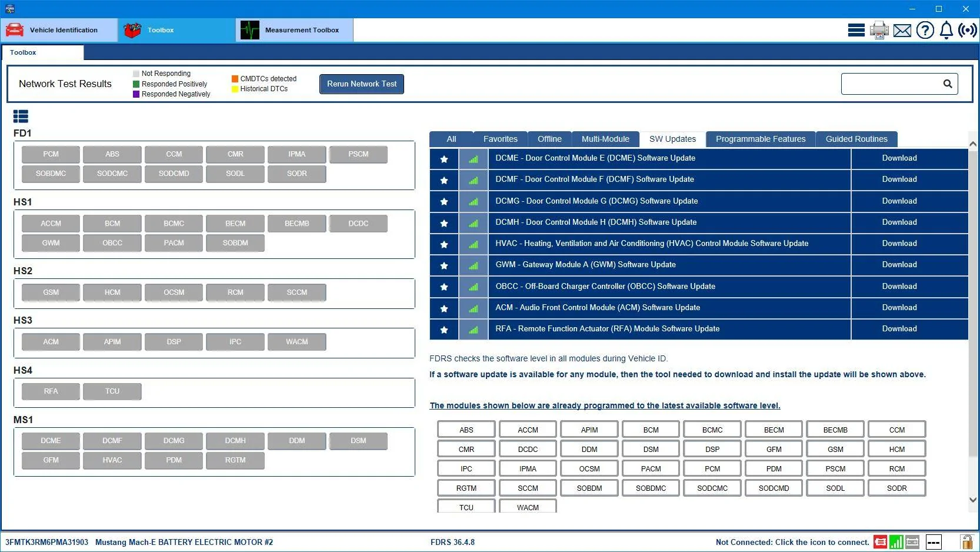Screen dimensions: 980x552
Task: Toggle favorite star for GWM update
Action: click(444, 265)
